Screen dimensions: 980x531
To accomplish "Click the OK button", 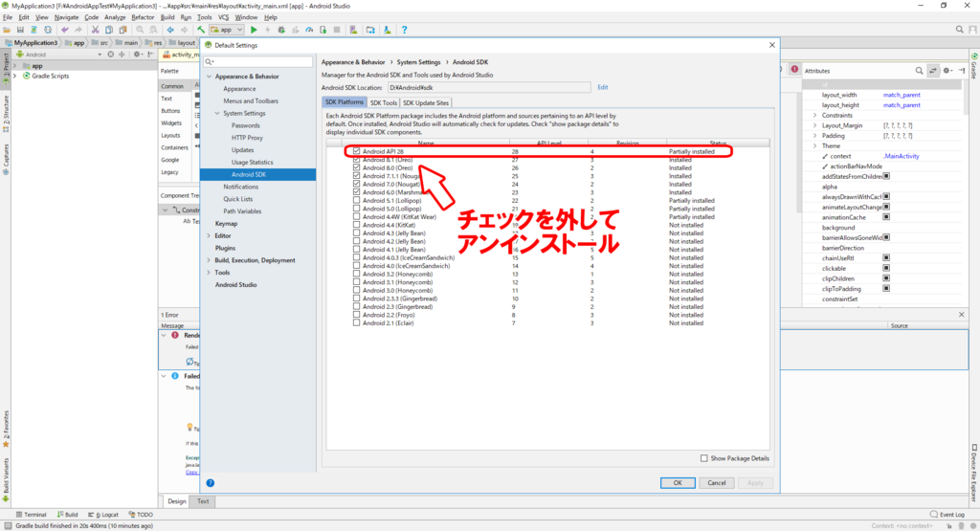I will (678, 483).
